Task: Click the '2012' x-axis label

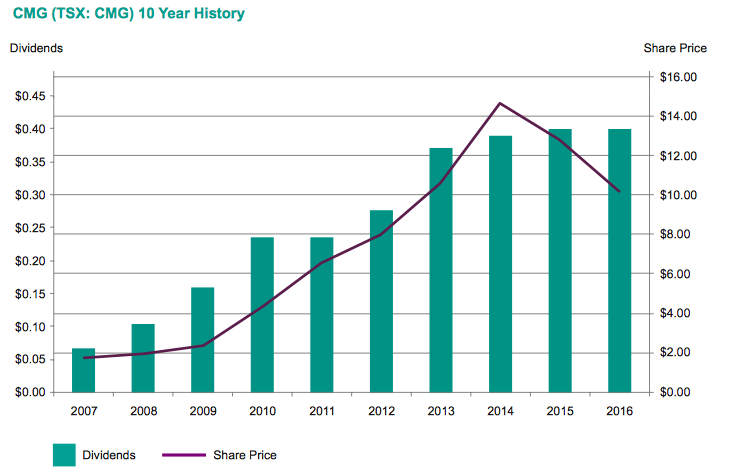Action: 381,411
